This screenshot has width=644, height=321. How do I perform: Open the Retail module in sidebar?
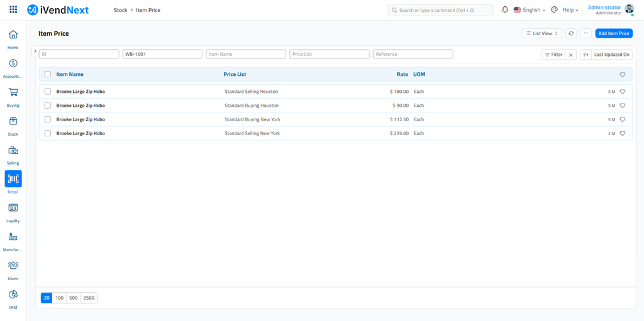click(x=13, y=179)
